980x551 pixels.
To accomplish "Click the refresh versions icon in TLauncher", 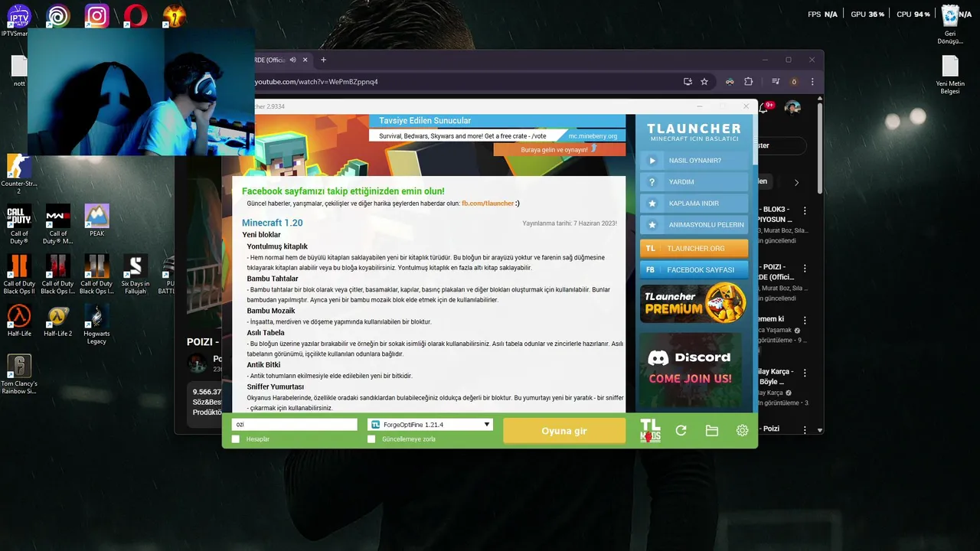I will (681, 431).
